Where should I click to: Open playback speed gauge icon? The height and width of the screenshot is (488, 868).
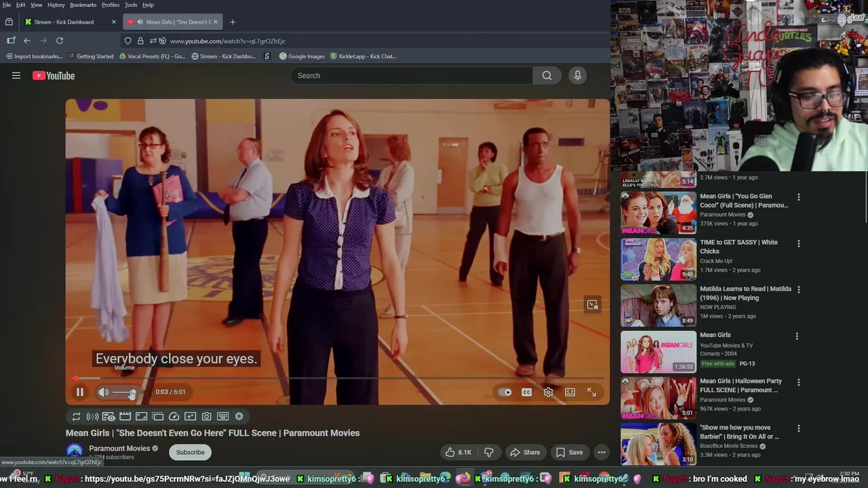pyautogui.click(x=174, y=416)
